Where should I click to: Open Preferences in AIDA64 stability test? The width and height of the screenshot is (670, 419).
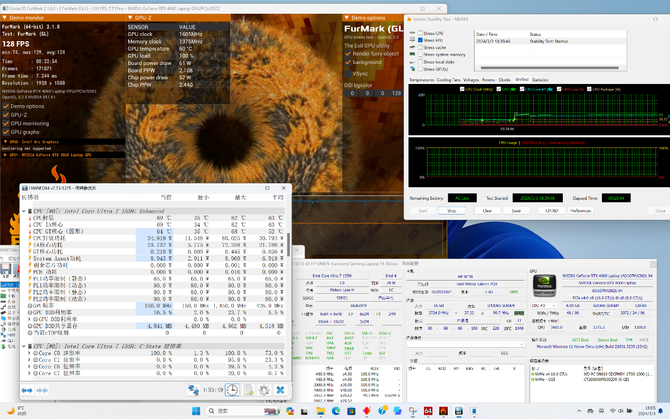click(x=581, y=211)
